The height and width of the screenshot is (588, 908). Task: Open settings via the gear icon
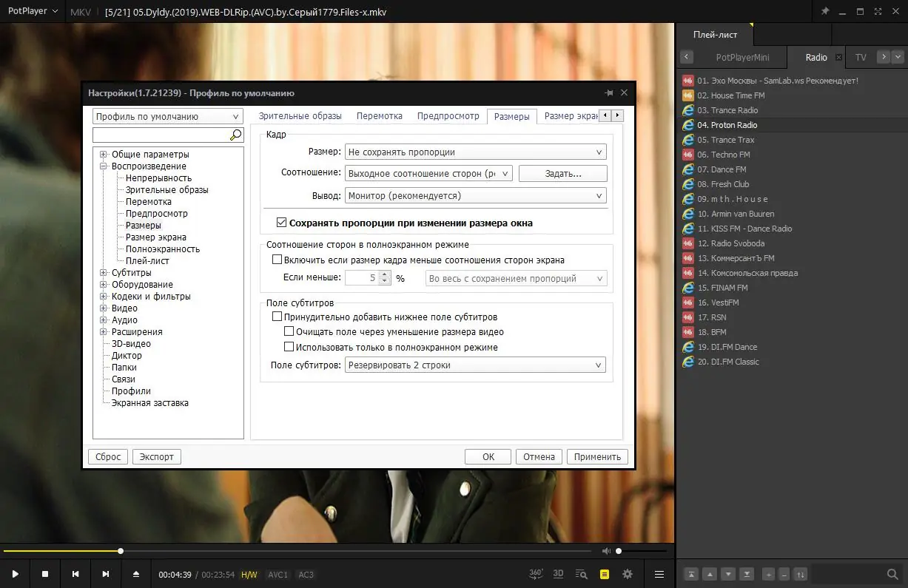pos(628,573)
